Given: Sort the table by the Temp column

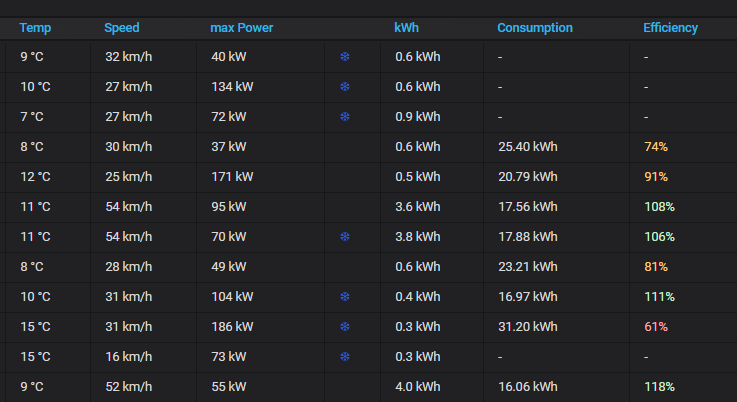Looking at the screenshot, I should coord(35,28).
